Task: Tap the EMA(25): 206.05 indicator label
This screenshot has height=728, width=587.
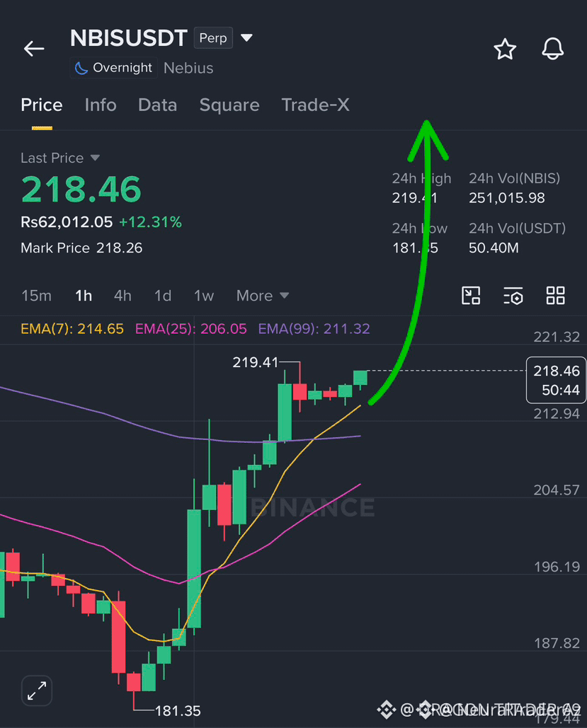Action: point(190,329)
